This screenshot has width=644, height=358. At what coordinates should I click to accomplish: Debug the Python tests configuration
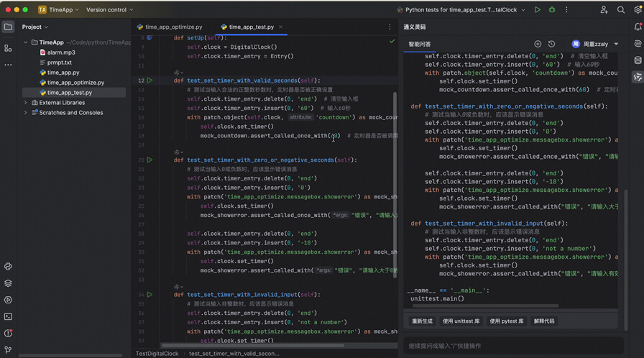[x=552, y=9]
